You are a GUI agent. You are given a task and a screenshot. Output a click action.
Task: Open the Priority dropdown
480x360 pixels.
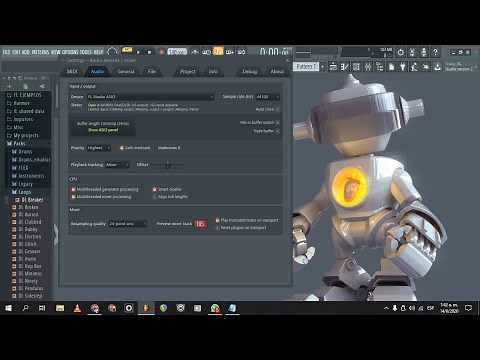pos(99,148)
